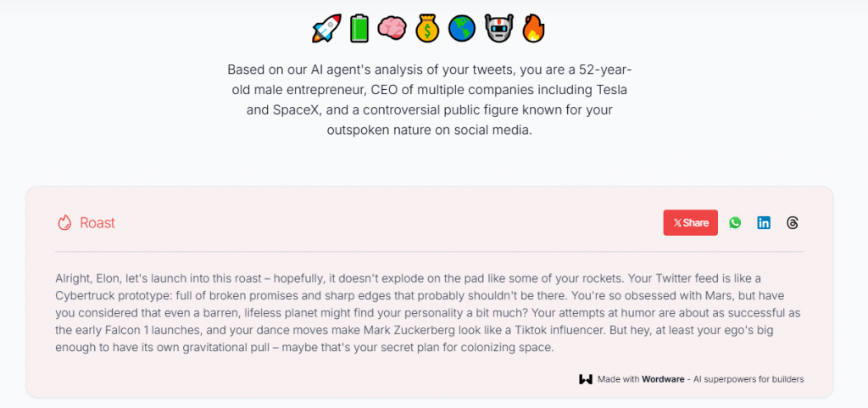
Task: Click the money bag emoji
Action: coord(426,29)
